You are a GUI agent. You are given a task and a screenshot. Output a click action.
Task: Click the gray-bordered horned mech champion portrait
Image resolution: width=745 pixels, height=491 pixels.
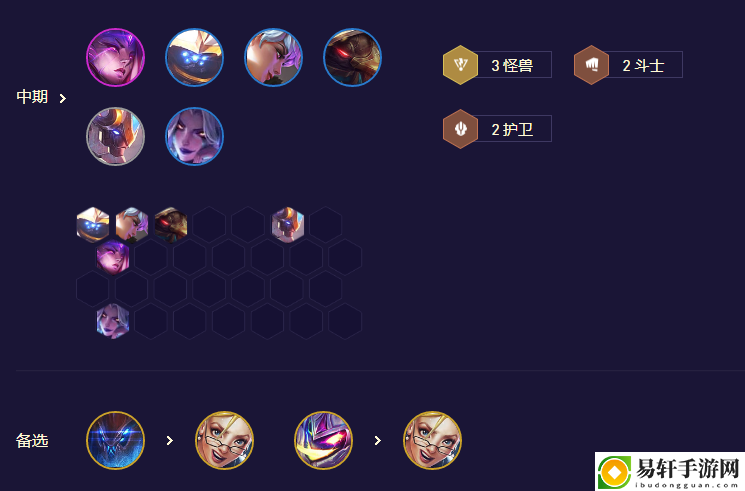[x=115, y=136]
